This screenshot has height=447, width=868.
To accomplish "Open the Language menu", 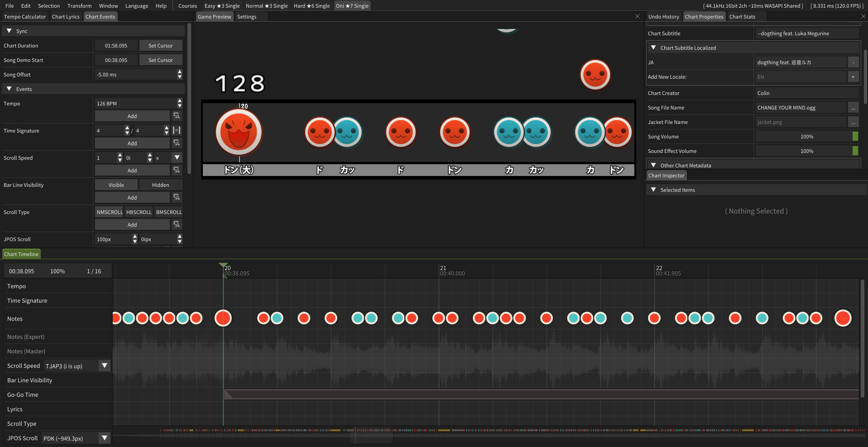I will [137, 6].
